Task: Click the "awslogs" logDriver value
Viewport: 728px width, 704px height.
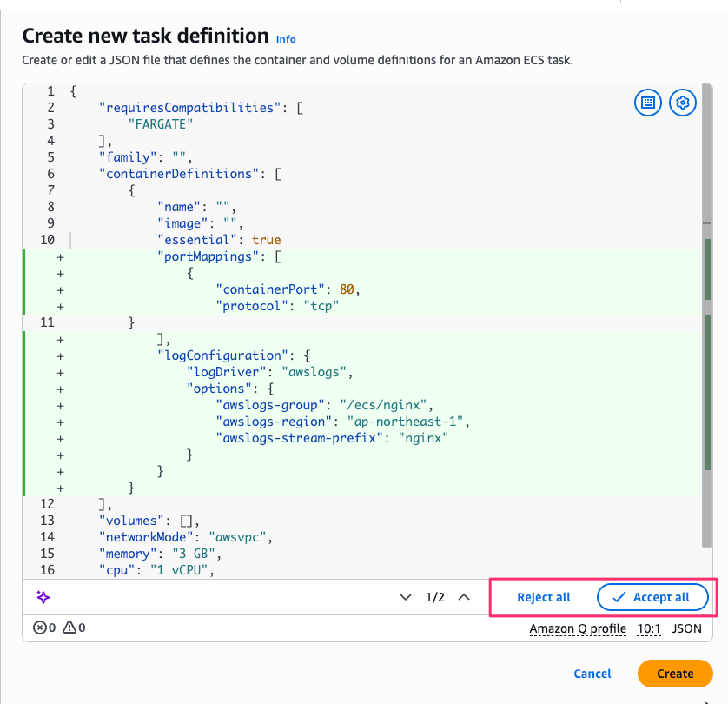Action: 314,372
